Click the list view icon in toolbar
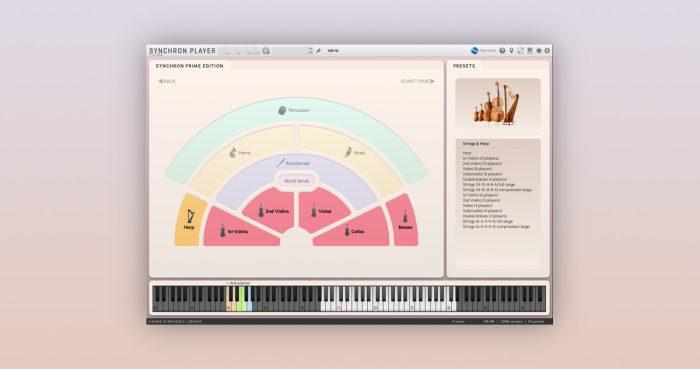This screenshot has height=369, width=700. click(x=530, y=51)
